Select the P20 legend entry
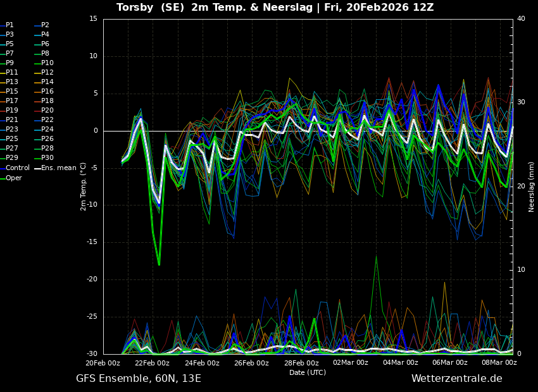The image size is (538, 392). pos(47,111)
